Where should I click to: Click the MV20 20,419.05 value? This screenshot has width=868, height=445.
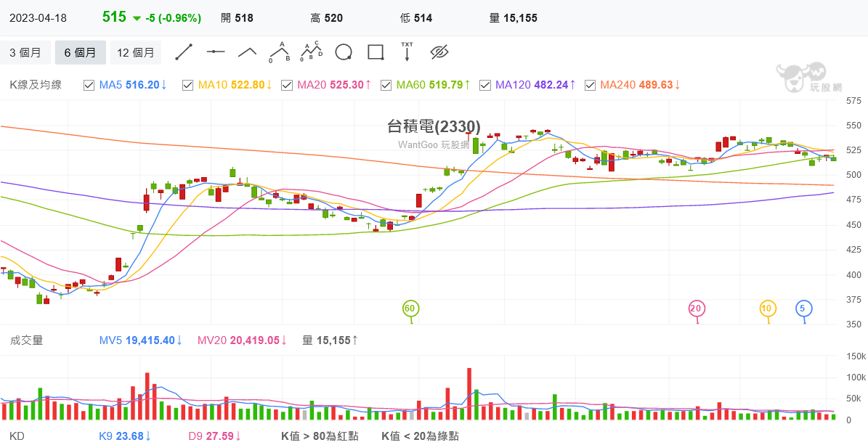click(243, 340)
